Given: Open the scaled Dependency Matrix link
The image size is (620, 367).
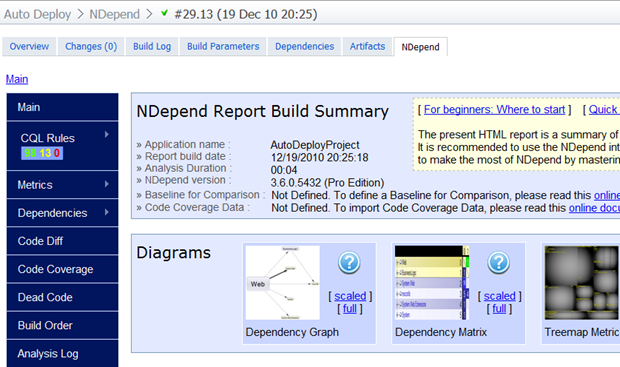Looking at the screenshot, I should point(499,296).
